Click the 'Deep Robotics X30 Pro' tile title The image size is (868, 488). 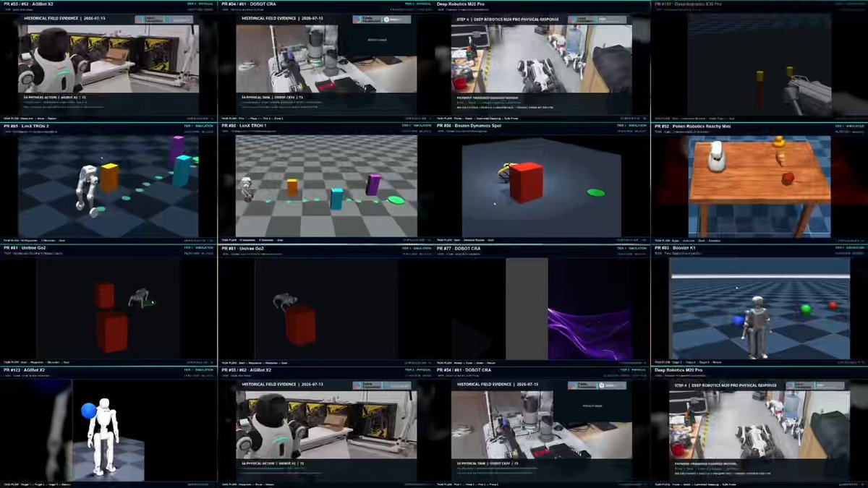(689, 4)
